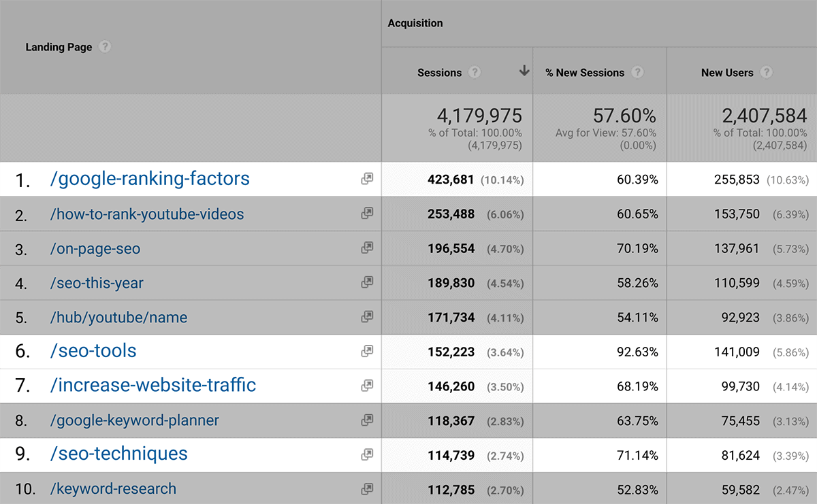Click the question mark beside % New Sessions
817x504 pixels.
638,72
